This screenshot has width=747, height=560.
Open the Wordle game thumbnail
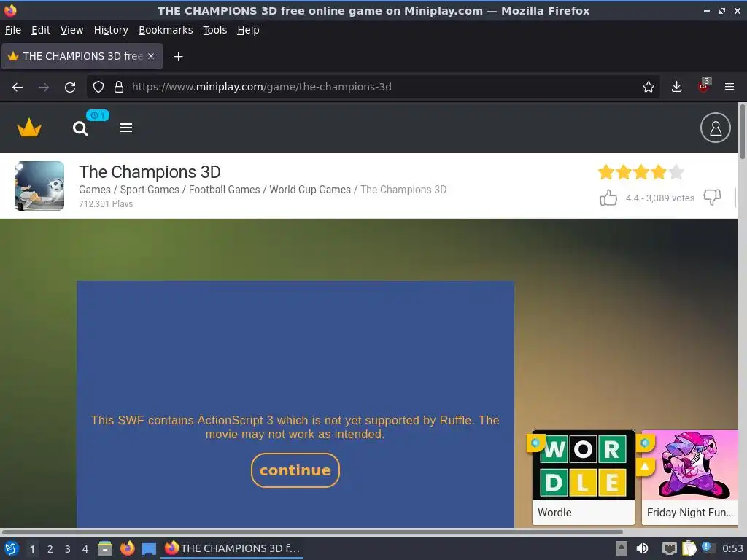[x=583, y=477]
